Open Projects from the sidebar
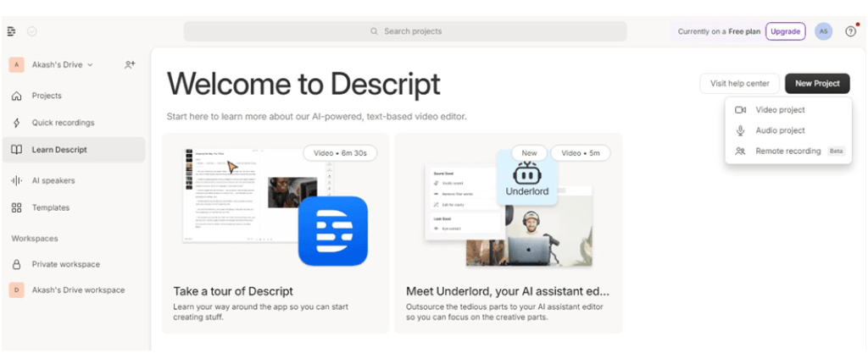This screenshot has height=353, width=868. click(47, 96)
